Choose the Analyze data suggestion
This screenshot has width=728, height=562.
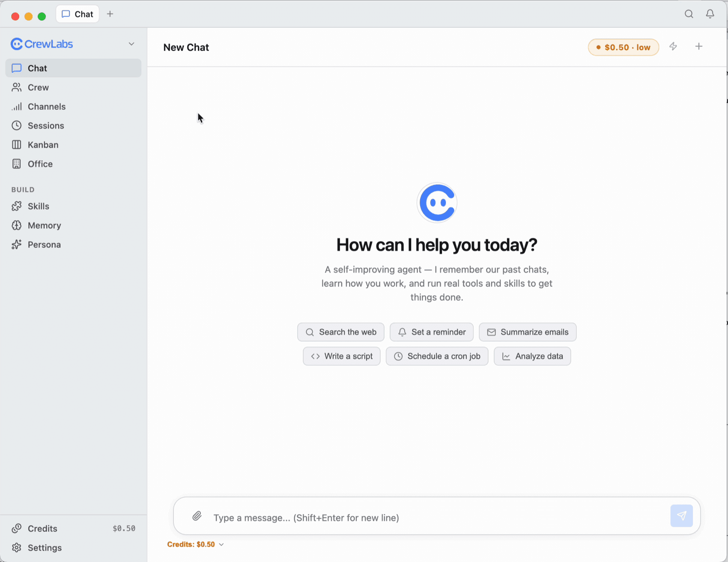coord(532,356)
